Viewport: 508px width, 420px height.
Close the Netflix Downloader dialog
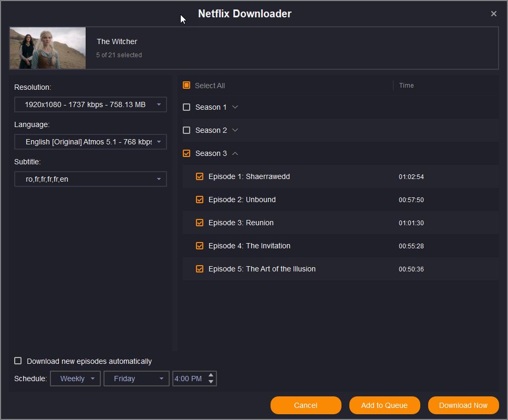(x=493, y=14)
